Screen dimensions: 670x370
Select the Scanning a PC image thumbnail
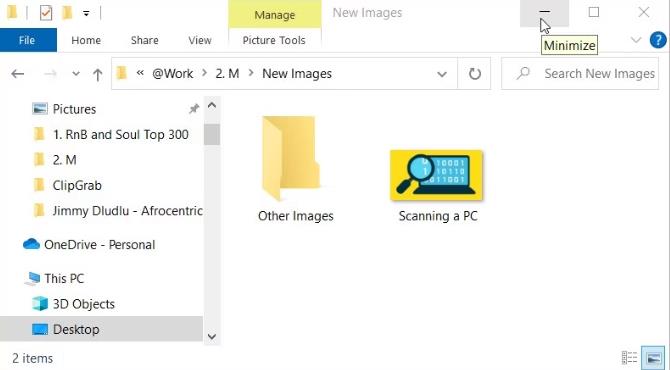437,186
